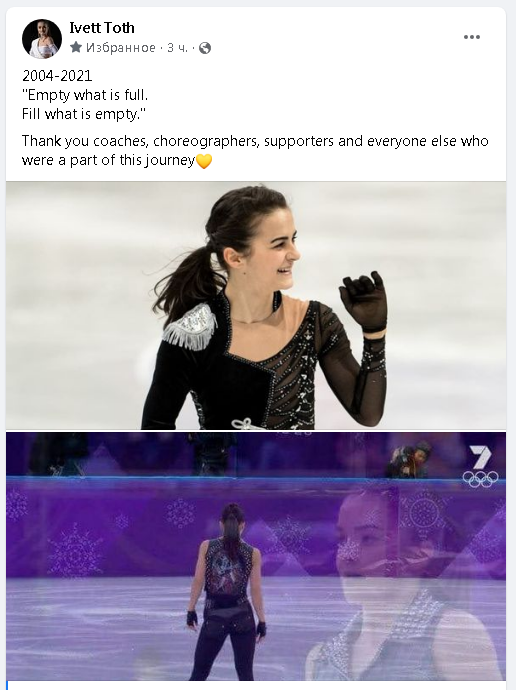
Task: Open the "3 ч." post timestamp link
Action: 177,48
